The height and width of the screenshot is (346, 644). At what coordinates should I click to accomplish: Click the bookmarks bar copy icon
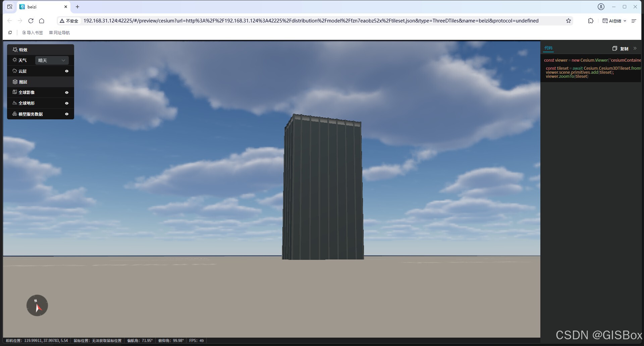point(10,33)
